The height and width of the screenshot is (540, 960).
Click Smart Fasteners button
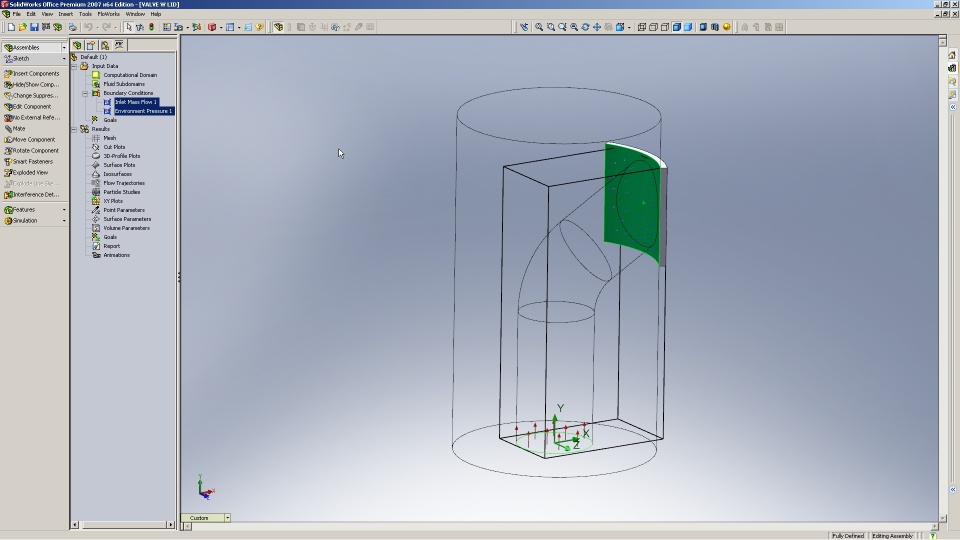[29, 162]
